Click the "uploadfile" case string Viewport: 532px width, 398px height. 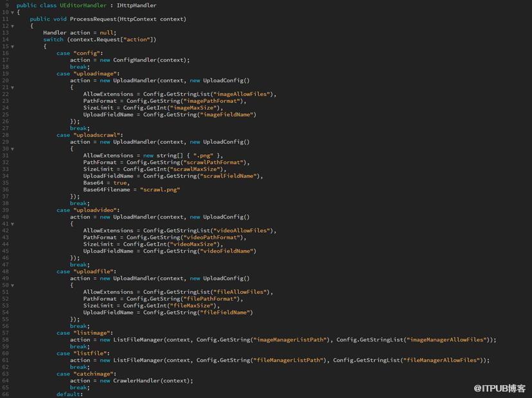(93, 272)
